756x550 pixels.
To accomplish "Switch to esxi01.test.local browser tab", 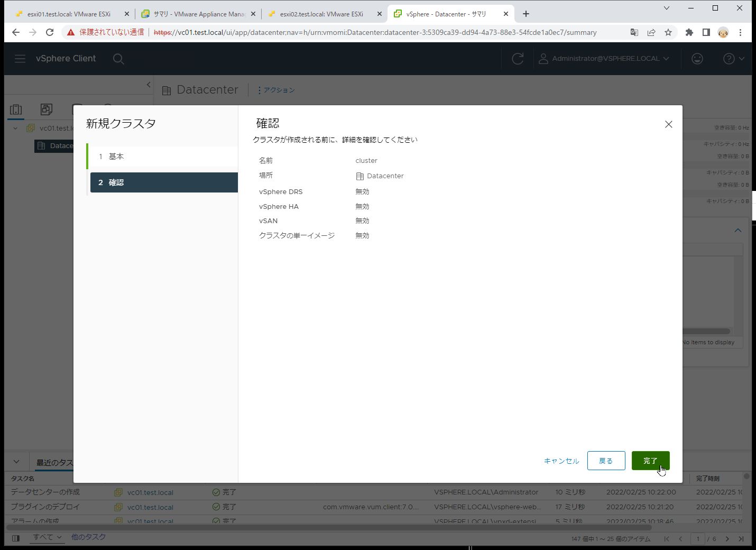I will click(x=69, y=14).
